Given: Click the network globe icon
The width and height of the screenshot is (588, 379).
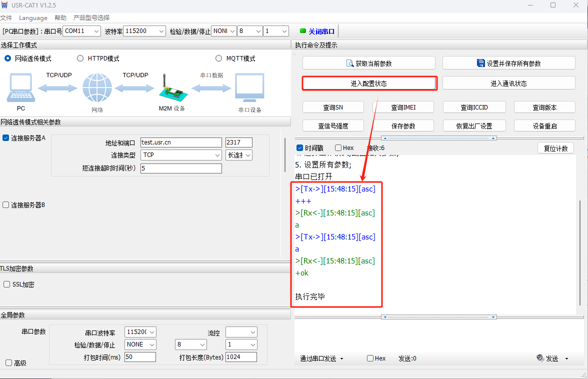Looking at the screenshot, I should coord(97,88).
